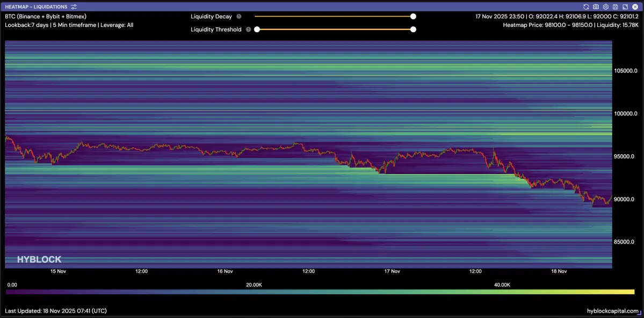Close the Heatmap Liquidations panel
Viewport: 644px width, 318px height.
tap(634, 7)
